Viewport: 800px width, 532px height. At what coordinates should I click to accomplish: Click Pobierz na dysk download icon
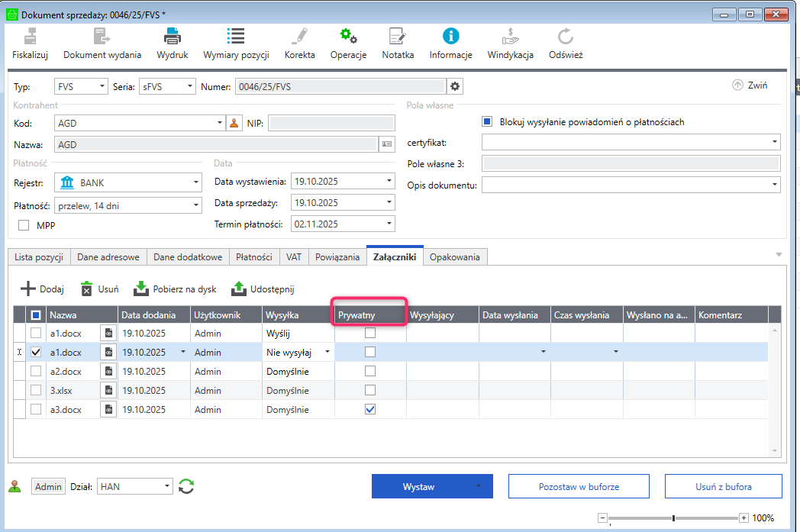tap(141, 289)
